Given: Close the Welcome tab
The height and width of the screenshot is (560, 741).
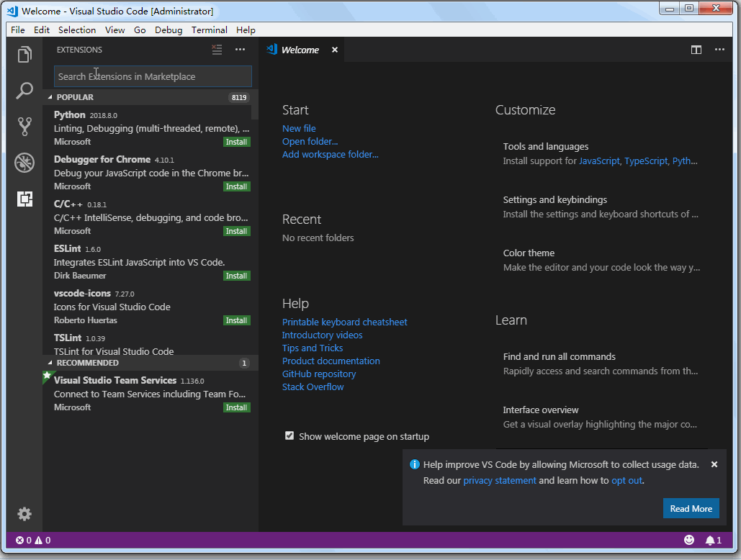Looking at the screenshot, I should [x=335, y=50].
